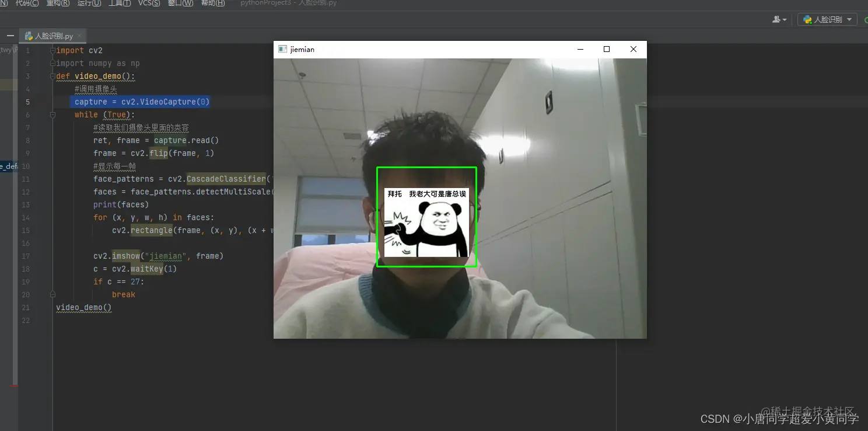
Task: Toggle a breakpoint in the gutter at line 8
Action: [41, 140]
